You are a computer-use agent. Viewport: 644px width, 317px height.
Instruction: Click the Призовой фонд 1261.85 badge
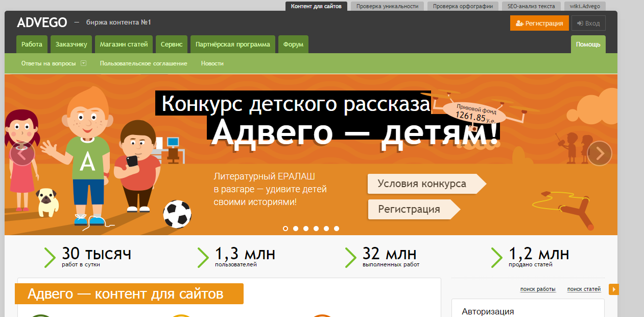[474, 113]
